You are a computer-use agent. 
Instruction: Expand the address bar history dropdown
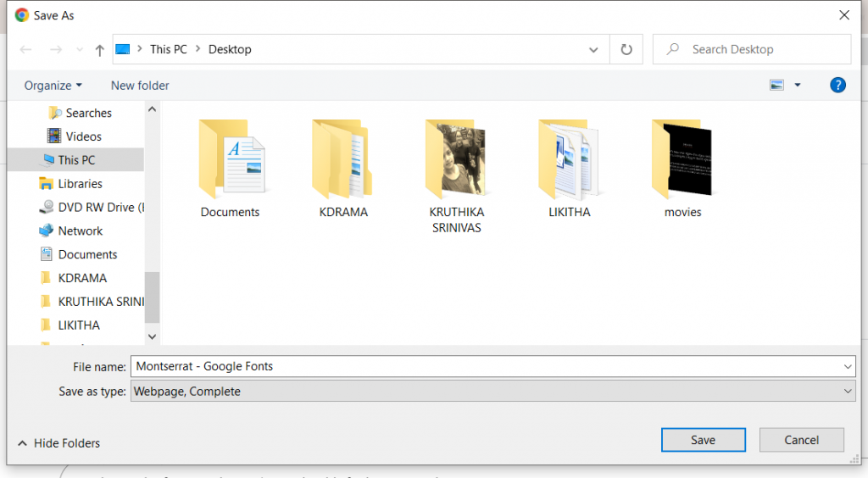[x=594, y=49]
